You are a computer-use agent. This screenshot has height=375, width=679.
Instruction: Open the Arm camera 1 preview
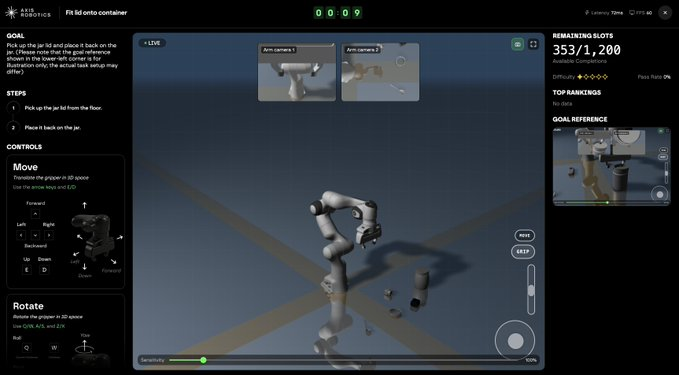297,72
